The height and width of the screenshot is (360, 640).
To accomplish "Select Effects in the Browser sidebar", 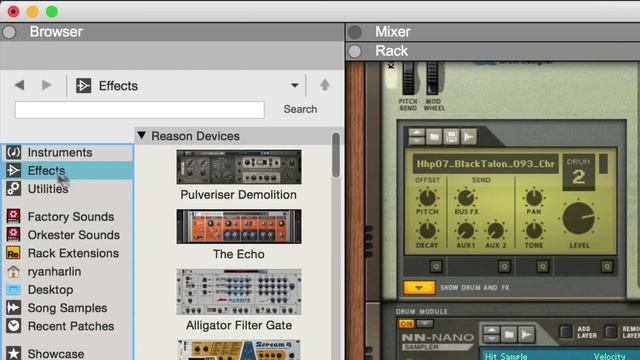I will (67, 171).
